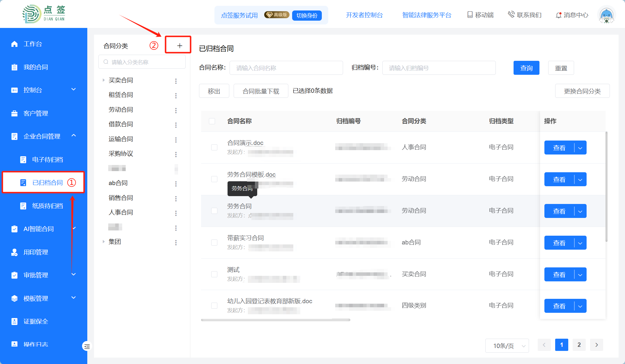Collapse sidebar using the fold icon
Image resolution: width=625 pixels, height=364 pixels.
coord(87,346)
